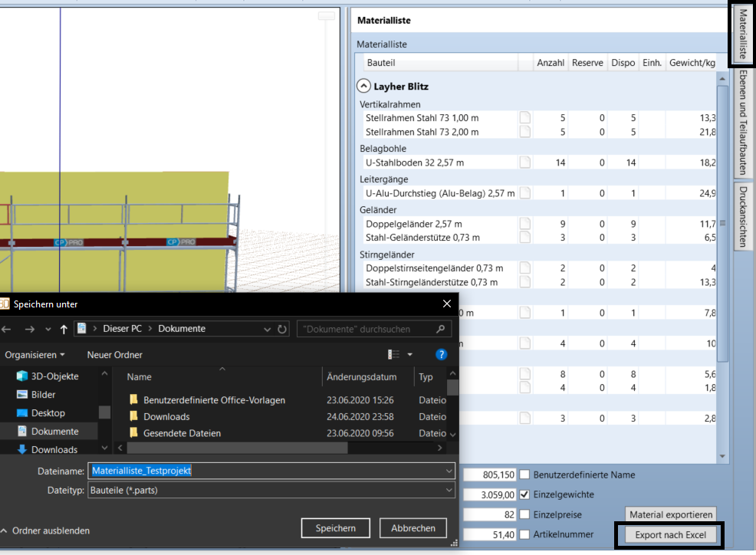Refresh the Dokumente folder listing
This screenshot has width=756, height=555.
[282, 330]
